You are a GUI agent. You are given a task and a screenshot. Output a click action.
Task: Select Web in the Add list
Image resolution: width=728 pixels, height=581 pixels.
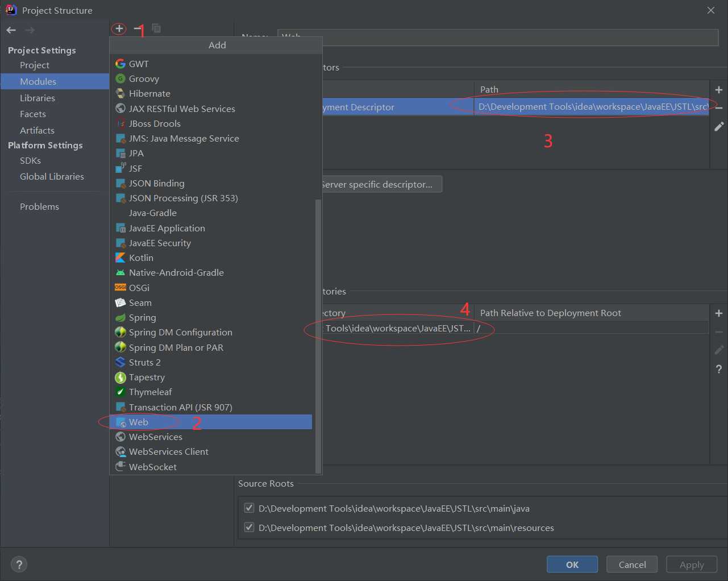pos(211,422)
